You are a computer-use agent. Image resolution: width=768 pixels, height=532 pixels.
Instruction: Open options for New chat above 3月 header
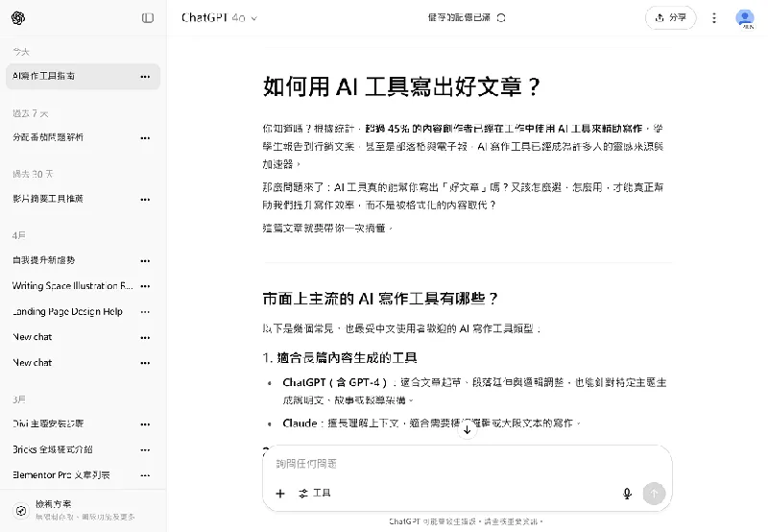pyautogui.click(x=145, y=363)
